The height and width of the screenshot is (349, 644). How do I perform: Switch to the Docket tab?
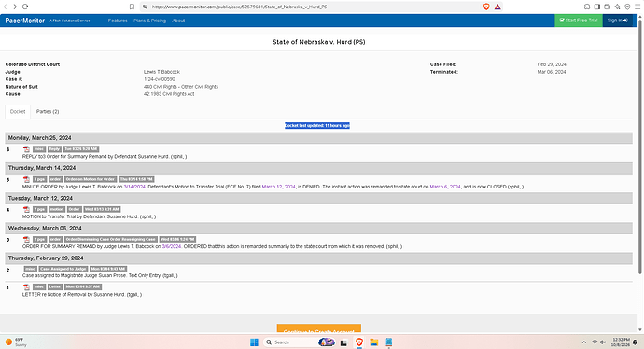click(x=18, y=112)
